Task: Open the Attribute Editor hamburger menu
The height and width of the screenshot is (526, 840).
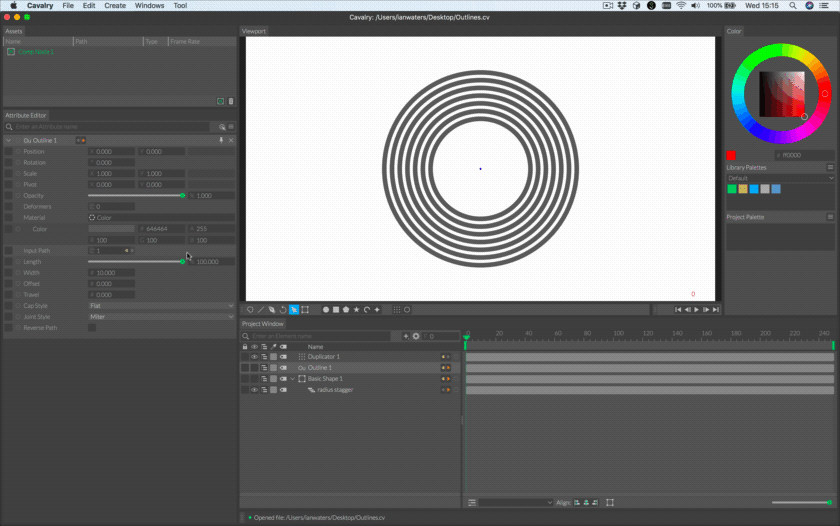Action: pos(231,127)
